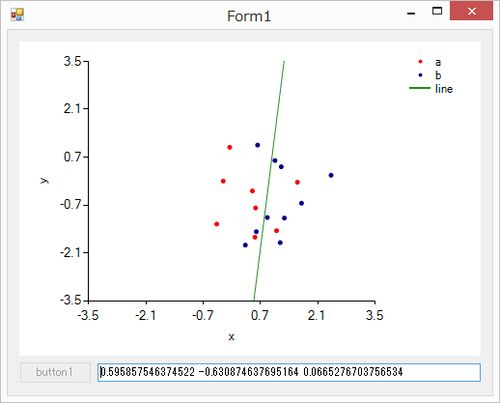Click the 0.7 label on x axis
Viewport: 500px width, 403px height.
pos(260,315)
